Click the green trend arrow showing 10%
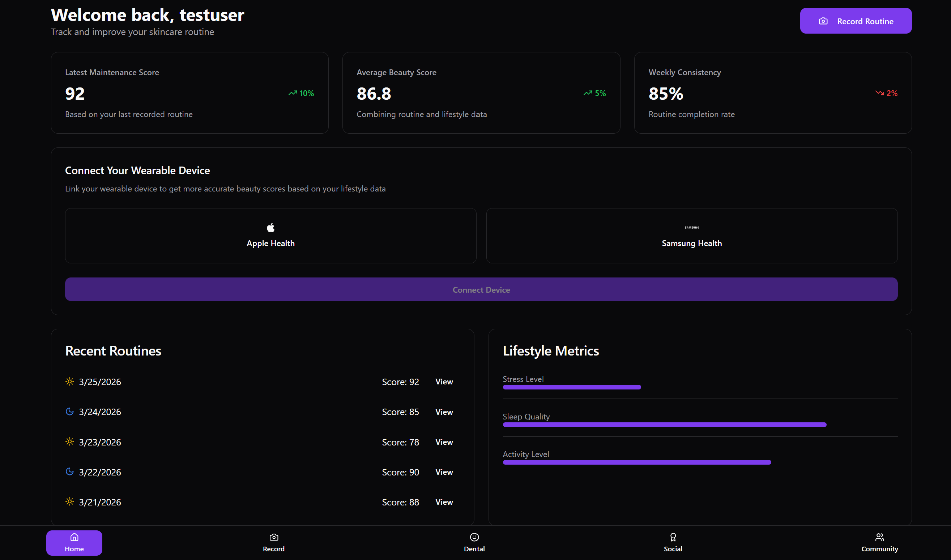 click(293, 93)
